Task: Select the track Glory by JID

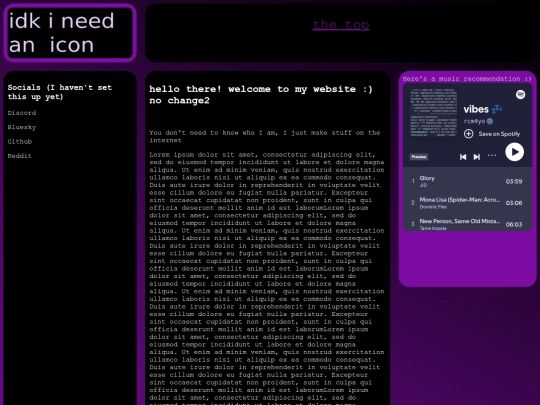Action: pos(468,181)
